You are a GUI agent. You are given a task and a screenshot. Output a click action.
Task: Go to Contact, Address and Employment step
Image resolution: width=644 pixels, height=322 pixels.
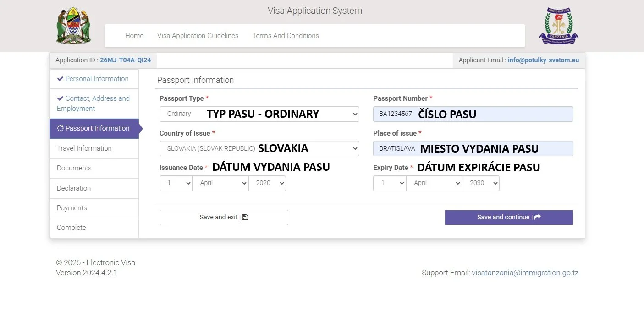94,104
